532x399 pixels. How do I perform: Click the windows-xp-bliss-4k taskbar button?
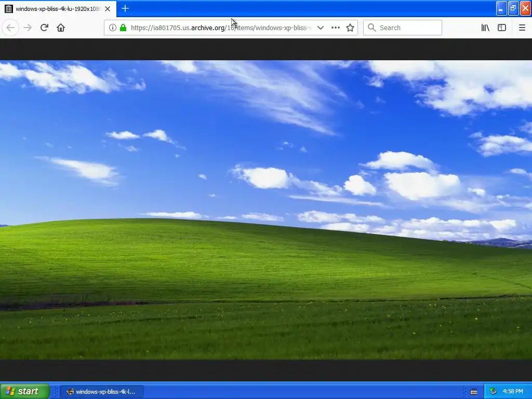point(102,392)
